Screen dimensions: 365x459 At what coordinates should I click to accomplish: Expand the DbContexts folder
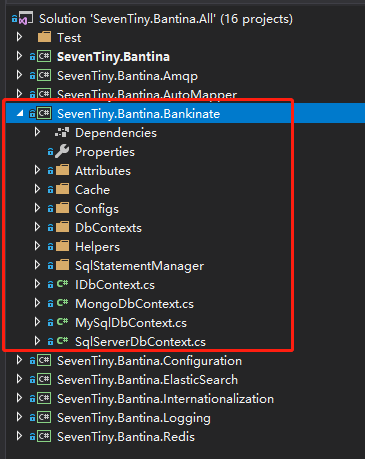click(37, 227)
